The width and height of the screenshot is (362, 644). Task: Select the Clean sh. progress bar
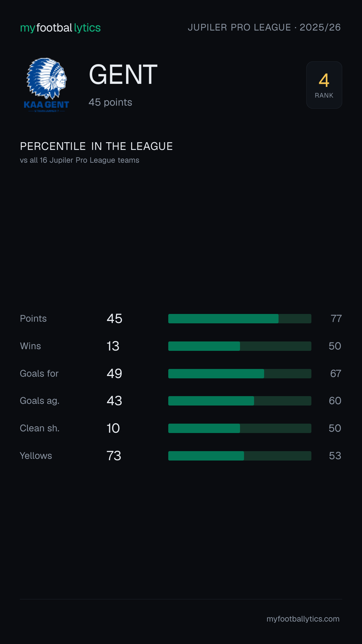pos(240,428)
